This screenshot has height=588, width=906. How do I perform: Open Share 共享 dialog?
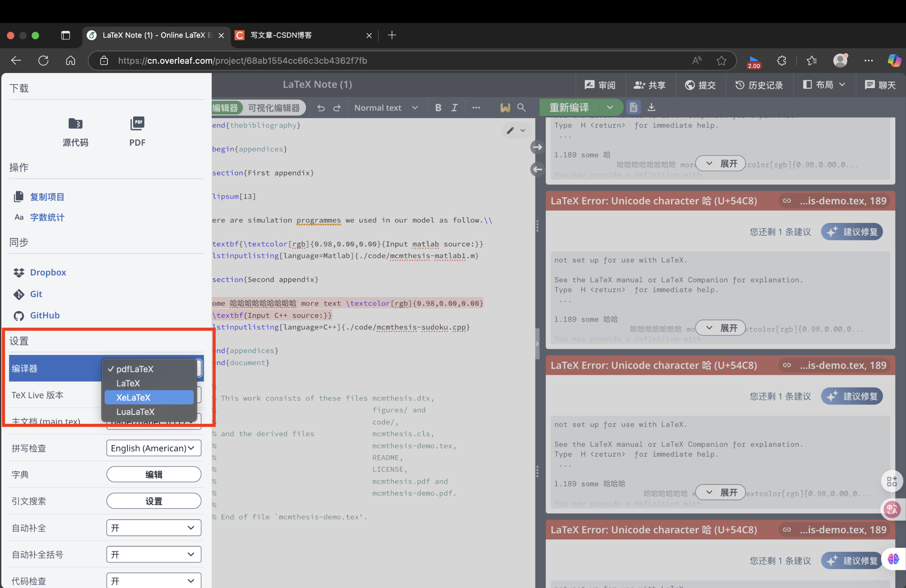point(650,85)
